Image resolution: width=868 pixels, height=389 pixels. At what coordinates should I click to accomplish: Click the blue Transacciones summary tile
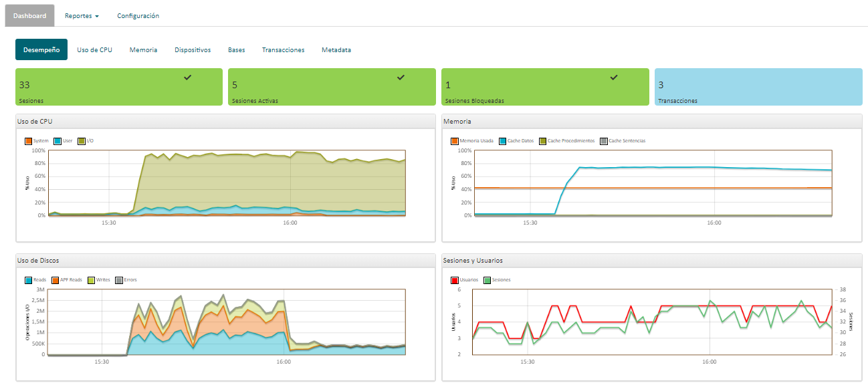758,87
